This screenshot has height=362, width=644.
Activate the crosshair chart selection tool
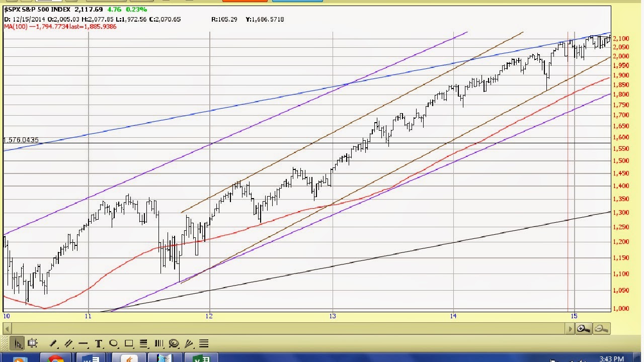[33, 343]
